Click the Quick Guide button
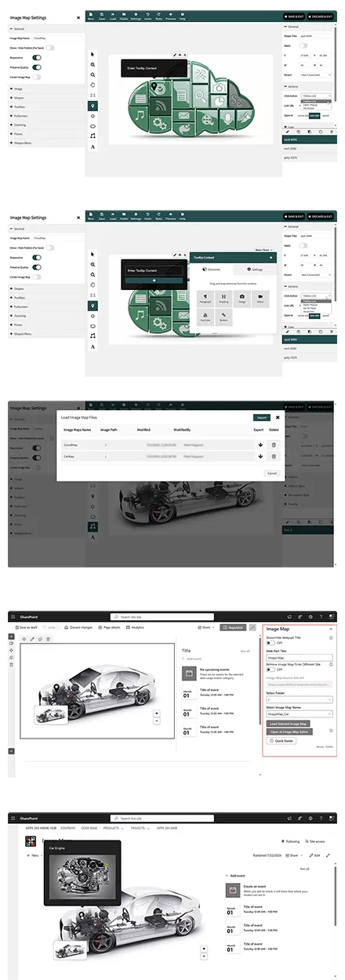Screen dimensions: 345x980 pos(280,740)
